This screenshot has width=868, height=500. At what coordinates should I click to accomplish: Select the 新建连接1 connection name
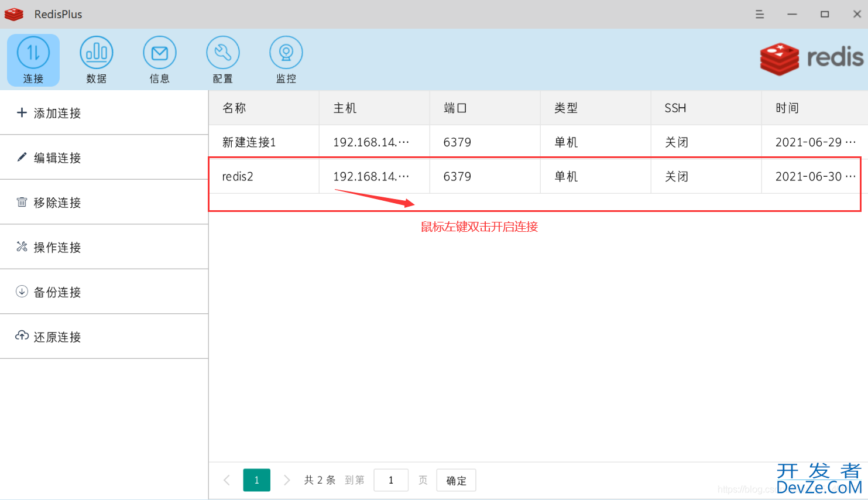coord(249,142)
